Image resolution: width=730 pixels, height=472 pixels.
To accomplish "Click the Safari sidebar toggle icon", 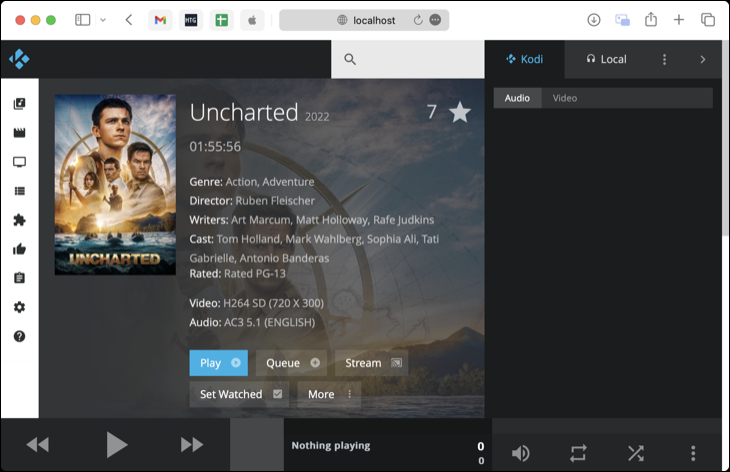I will pos(82,20).
